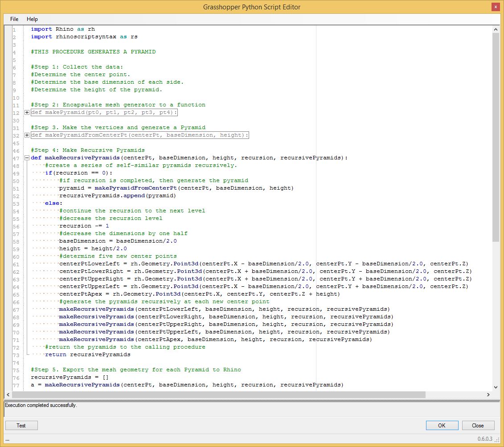504x447 pixels.
Task: Click the '#Step 5. Export the mesh geometry' comment
Action: point(136,370)
